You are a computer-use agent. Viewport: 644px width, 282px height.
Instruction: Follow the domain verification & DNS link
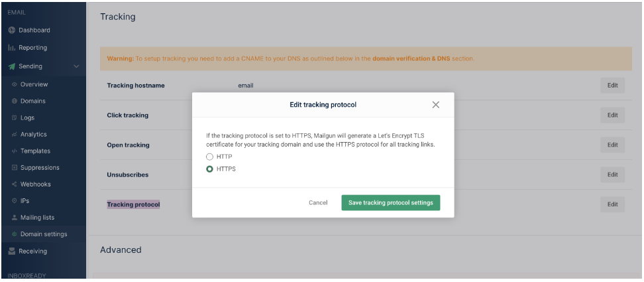point(411,59)
